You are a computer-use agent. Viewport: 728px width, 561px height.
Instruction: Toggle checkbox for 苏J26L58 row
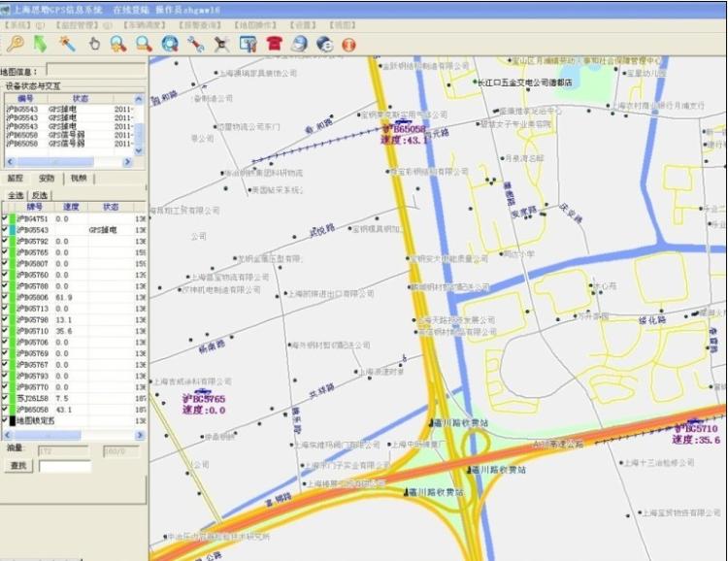click(x=5, y=398)
